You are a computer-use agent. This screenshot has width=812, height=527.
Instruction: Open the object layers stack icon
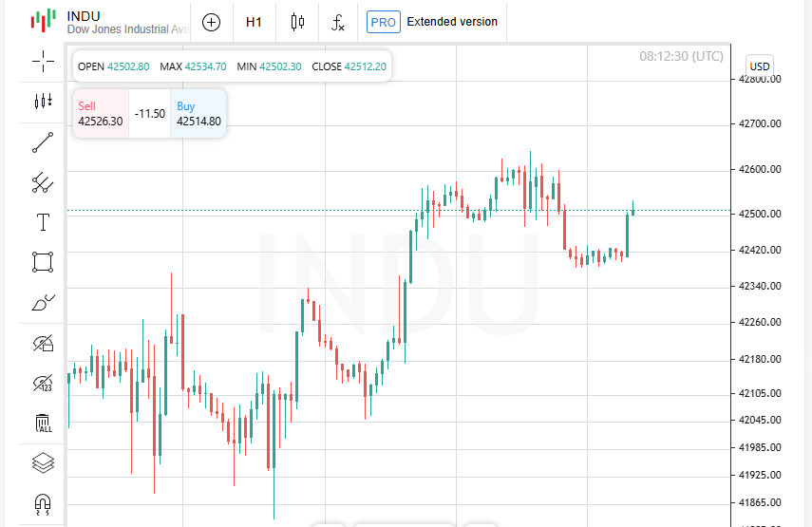pyautogui.click(x=43, y=462)
